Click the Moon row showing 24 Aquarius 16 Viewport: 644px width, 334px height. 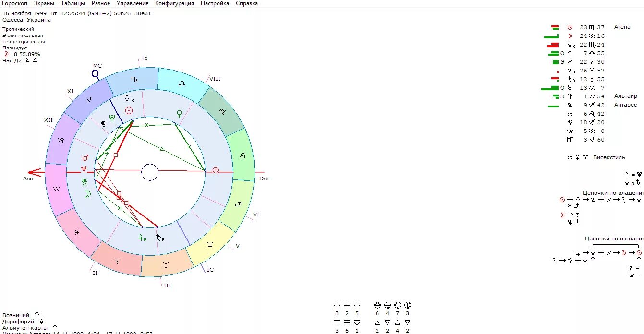point(574,36)
